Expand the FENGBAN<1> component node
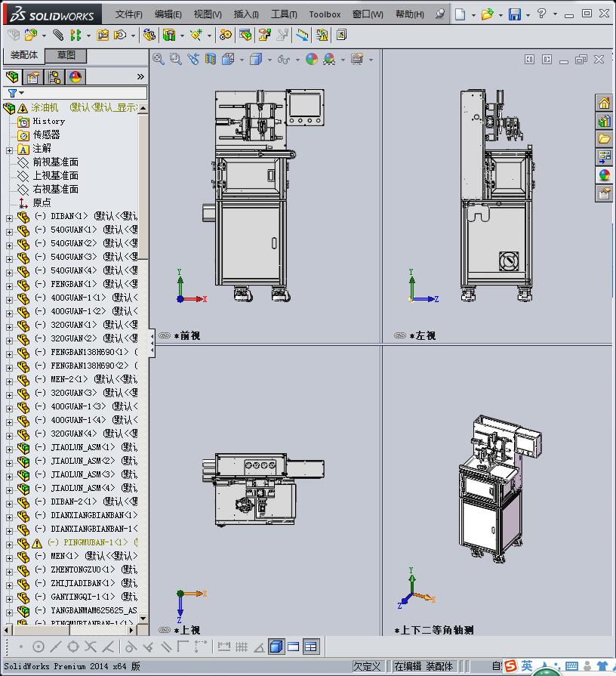 (10, 286)
